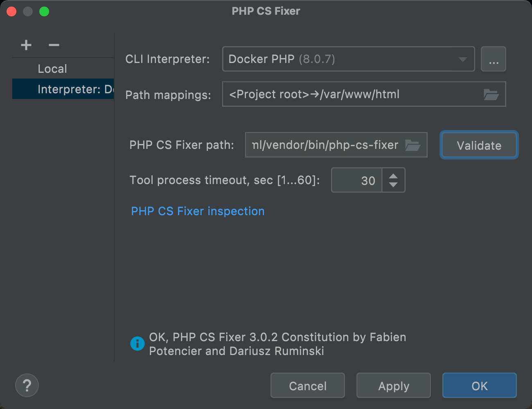The width and height of the screenshot is (532, 409).
Task: Click the plus icon to add configuration
Action: pyautogui.click(x=26, y=45)
